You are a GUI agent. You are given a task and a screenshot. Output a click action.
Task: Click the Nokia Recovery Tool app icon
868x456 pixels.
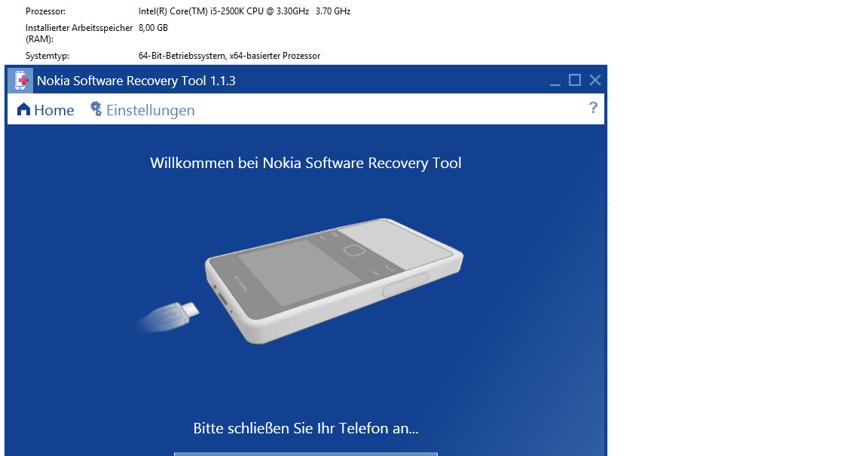[20, 81]
